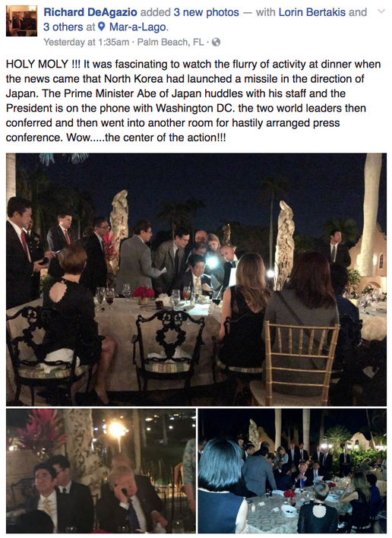This screenshot has width=392, height=538.
Task: Open the bottom-left photo of seated men
Action: coord(101,470)
